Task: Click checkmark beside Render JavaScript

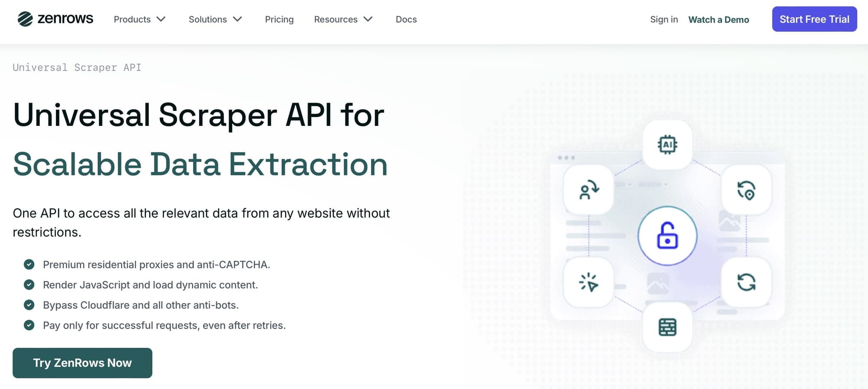Action: click(x=29, y=285)
